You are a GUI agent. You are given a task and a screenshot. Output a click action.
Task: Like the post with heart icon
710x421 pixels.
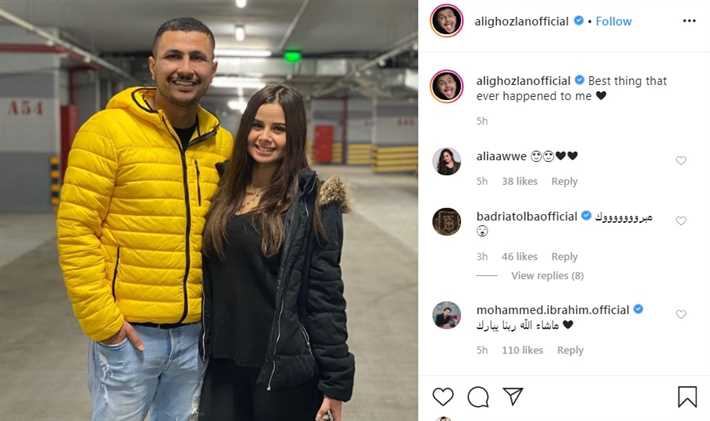443,397
